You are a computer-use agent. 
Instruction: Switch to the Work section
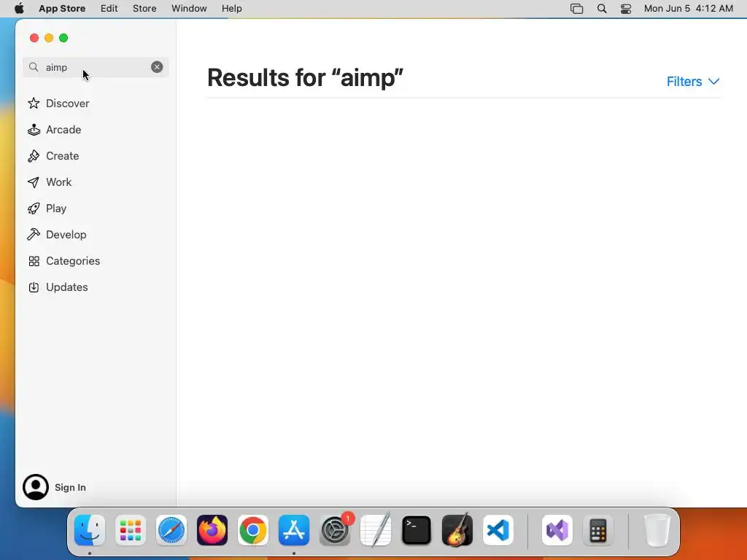pos(58,182)
